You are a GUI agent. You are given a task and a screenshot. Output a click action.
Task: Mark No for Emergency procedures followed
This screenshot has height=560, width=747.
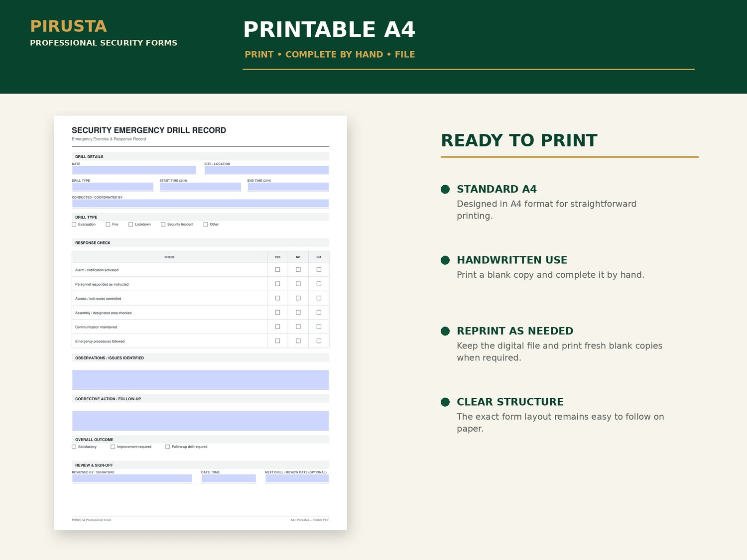pyautogui.click(x=298, y=341)
